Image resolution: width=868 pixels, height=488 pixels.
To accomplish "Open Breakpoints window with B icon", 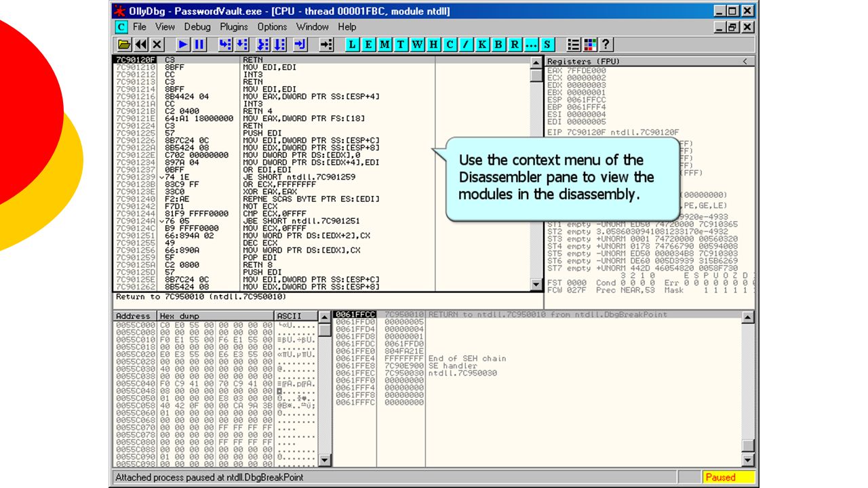I will [x=499, y=45].
